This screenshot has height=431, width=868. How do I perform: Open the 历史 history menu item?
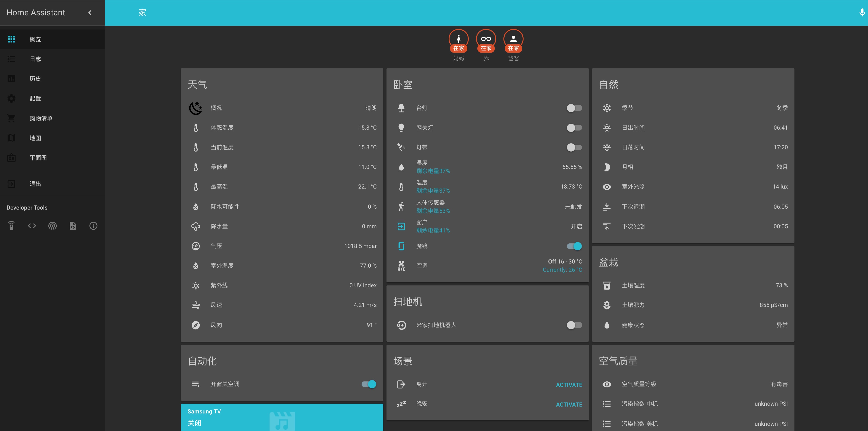[x=35, y=79]
